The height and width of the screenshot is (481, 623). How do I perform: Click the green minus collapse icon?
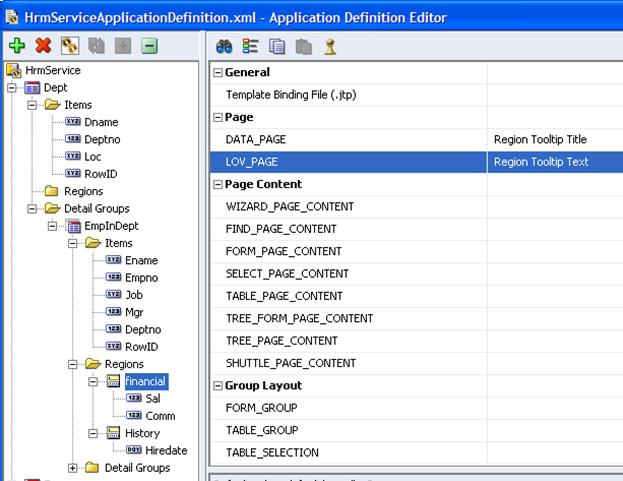[x=149, y=45]
